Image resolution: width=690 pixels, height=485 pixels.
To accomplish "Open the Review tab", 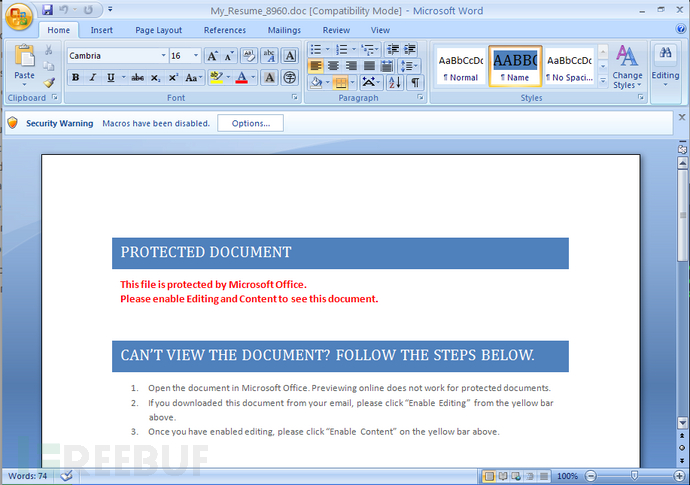I will [x=336, y=30].
